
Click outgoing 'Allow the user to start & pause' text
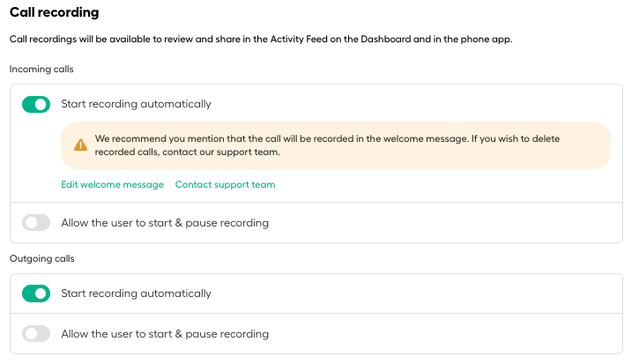point(165,334)
